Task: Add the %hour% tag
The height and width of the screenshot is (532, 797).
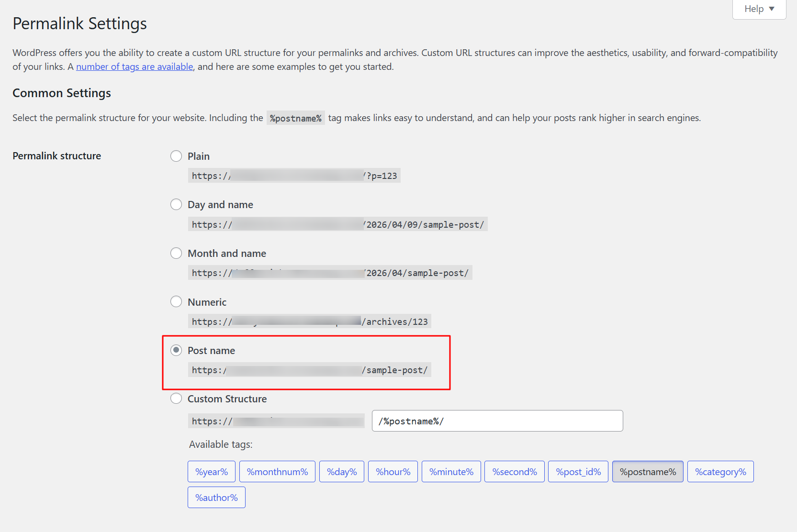Action: [393, 472]
